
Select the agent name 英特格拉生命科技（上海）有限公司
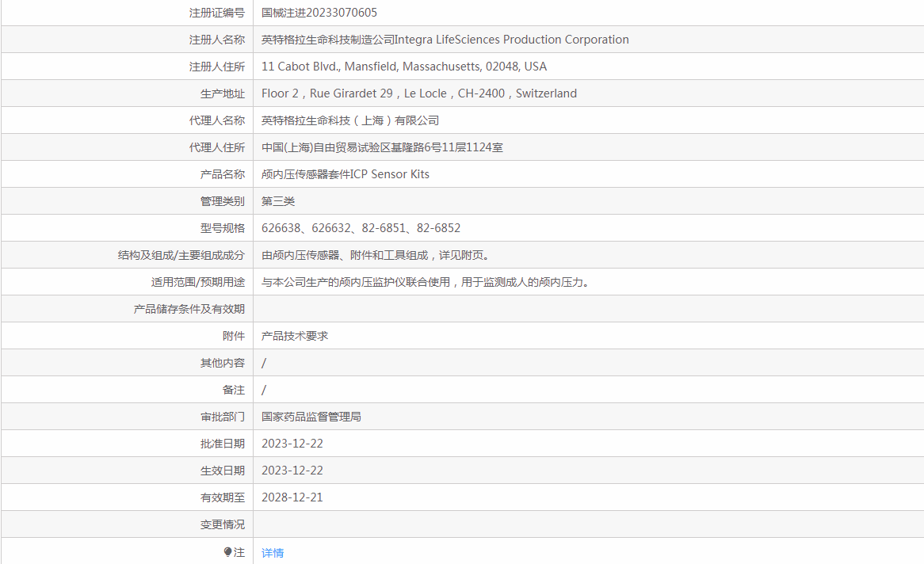350,120
